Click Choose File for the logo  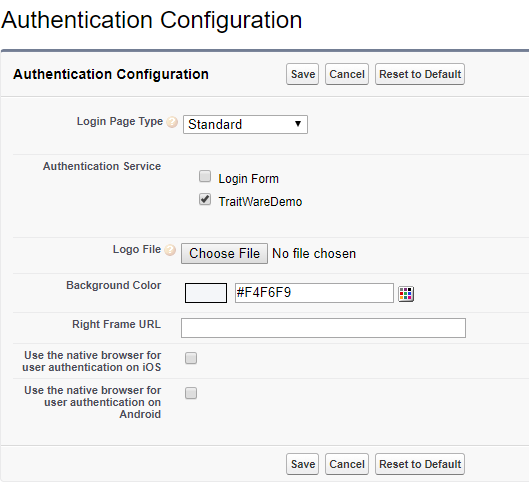224,253
